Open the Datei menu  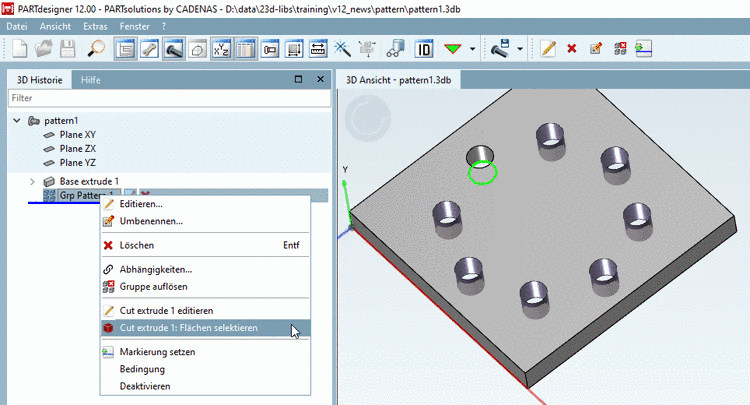[17, 27]
